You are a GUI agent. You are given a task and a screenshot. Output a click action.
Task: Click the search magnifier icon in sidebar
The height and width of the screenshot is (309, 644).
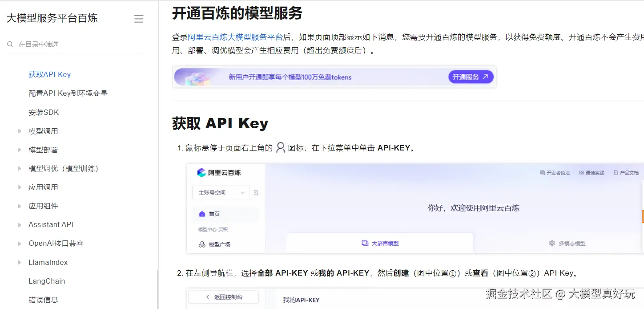(10, 45)
